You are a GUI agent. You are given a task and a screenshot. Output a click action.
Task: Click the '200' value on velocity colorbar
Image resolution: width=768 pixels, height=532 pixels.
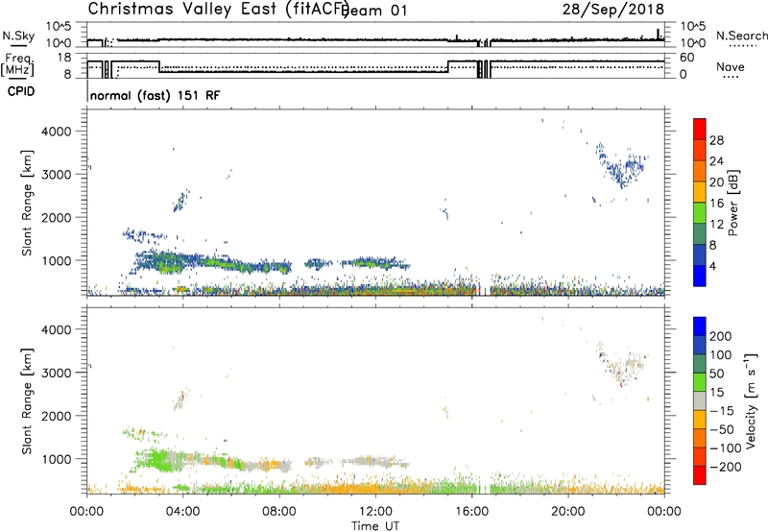(x=721, y=336)
